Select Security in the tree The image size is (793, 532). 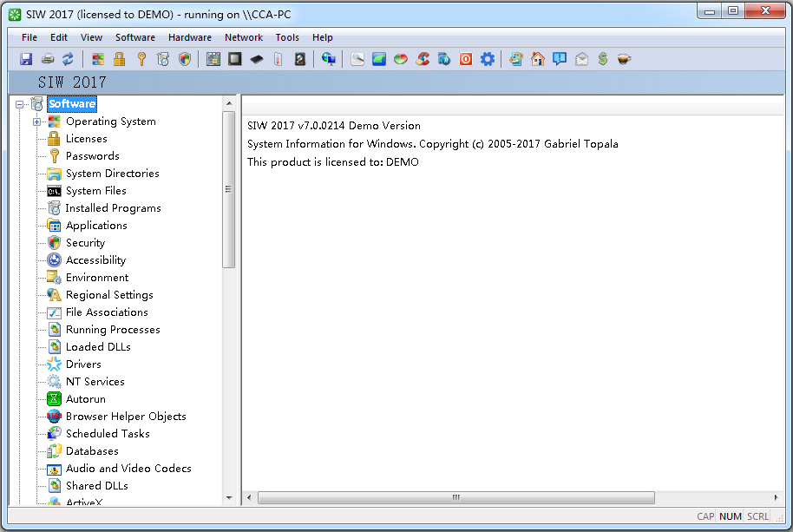(x=86, y=243)
